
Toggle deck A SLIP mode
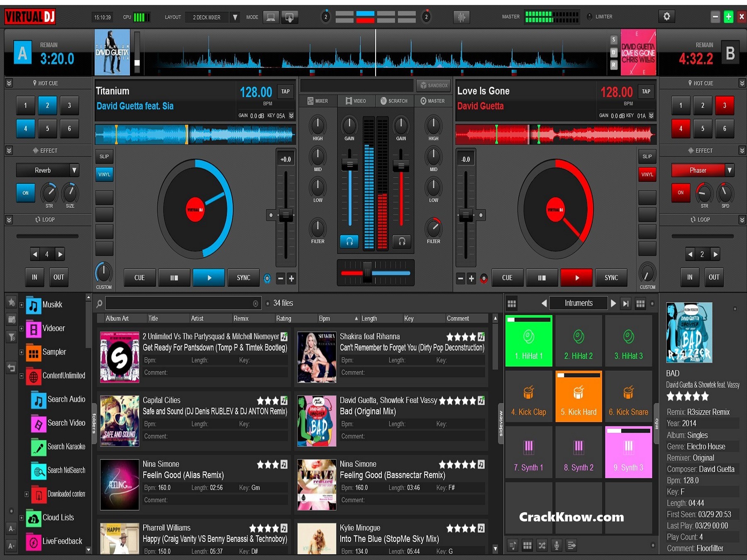pyautogui.click(x=104, y=157)
